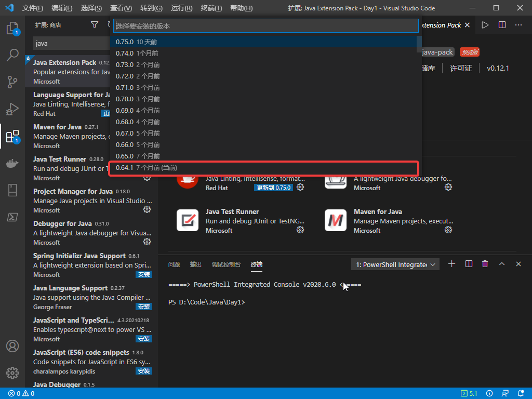The height and width of the screenshot is (399, 532).
Task: Select version 0.65.0 from list
Action: (x=263, y=156)
